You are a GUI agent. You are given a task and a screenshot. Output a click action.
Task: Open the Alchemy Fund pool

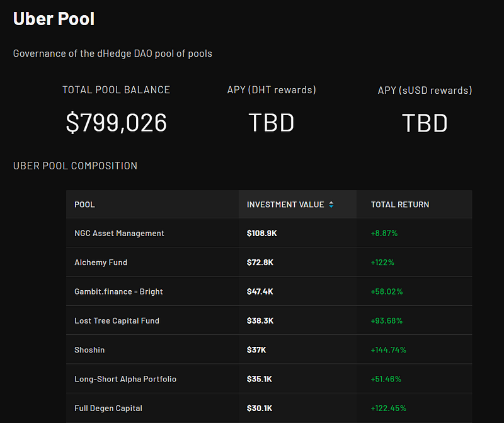tap(101, 262)
